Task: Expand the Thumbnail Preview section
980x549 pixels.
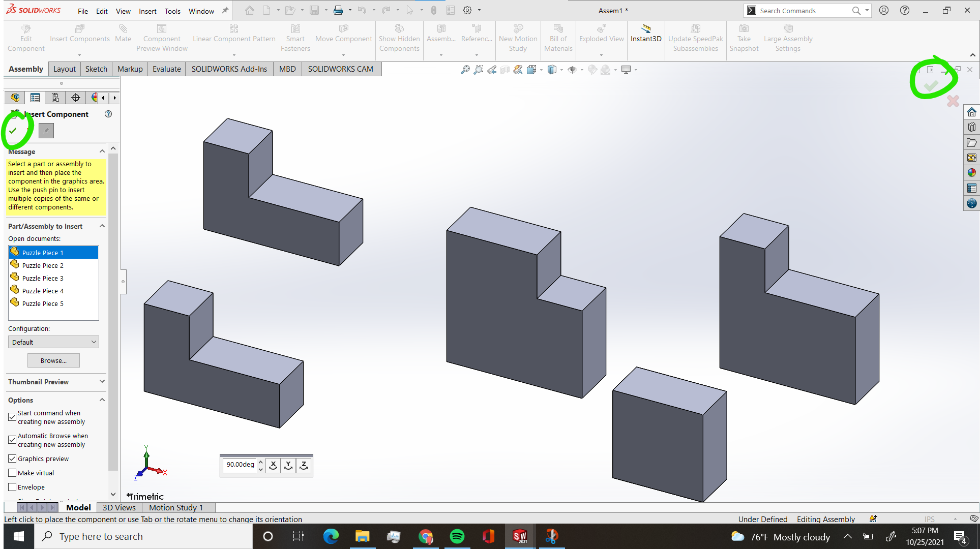Action: coord(101,382)
